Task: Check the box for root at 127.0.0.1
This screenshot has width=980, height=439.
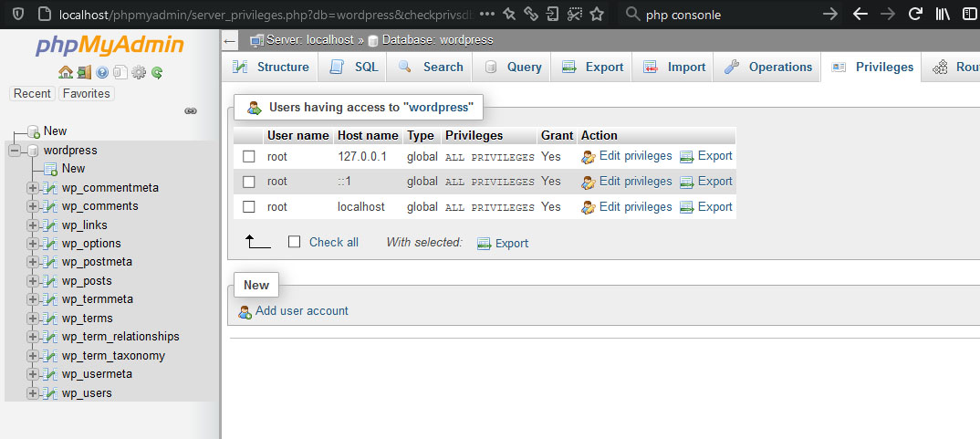Action: 249,156
